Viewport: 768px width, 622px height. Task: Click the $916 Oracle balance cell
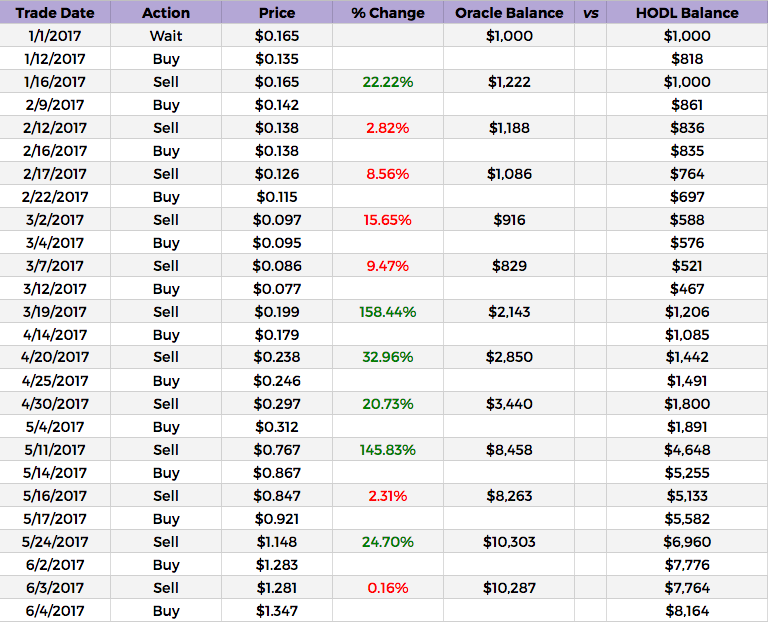[509, 220]
